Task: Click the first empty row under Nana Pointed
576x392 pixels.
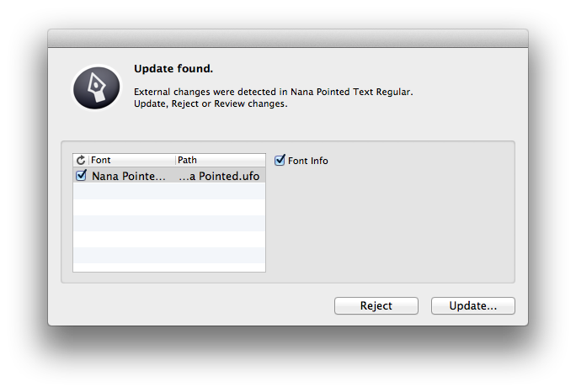Action: [x=169, y=191]
